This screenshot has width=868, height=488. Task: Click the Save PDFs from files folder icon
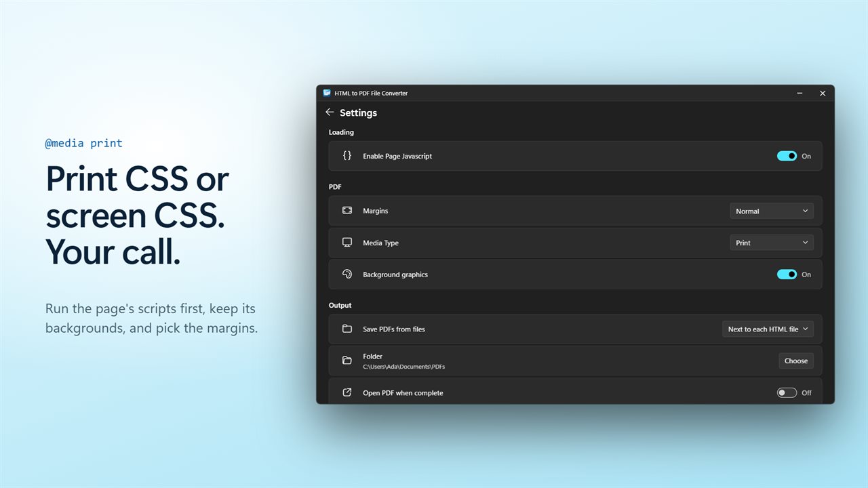click(347, 329)
